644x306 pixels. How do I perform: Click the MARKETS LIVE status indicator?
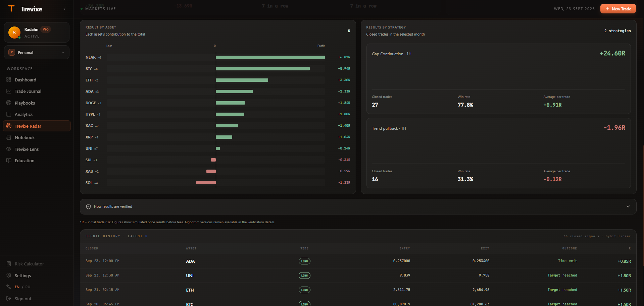coord(98,9)
